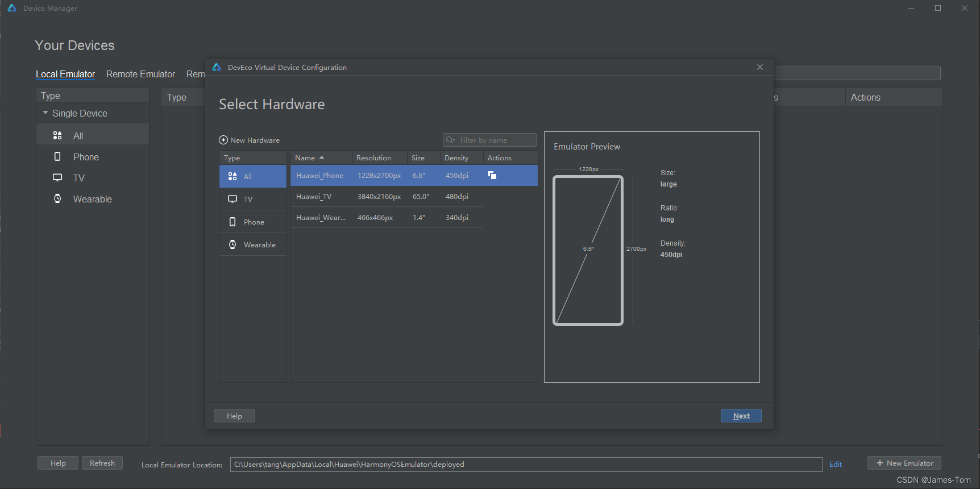The width and height of the screenshot is (980, 489).
Task: Select the TV icon in dialog type list
Action: coord(232,199)
